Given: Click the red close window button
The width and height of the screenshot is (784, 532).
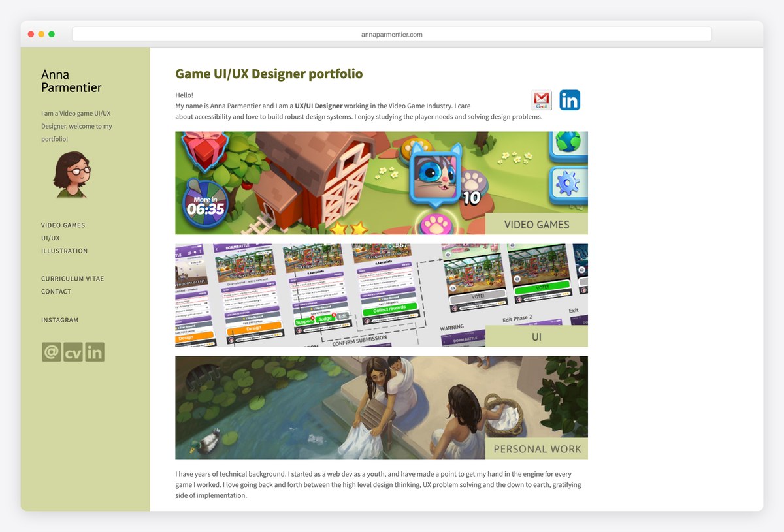Looking at the screenshot, I should pyautogui.click(x=31, y=34).
